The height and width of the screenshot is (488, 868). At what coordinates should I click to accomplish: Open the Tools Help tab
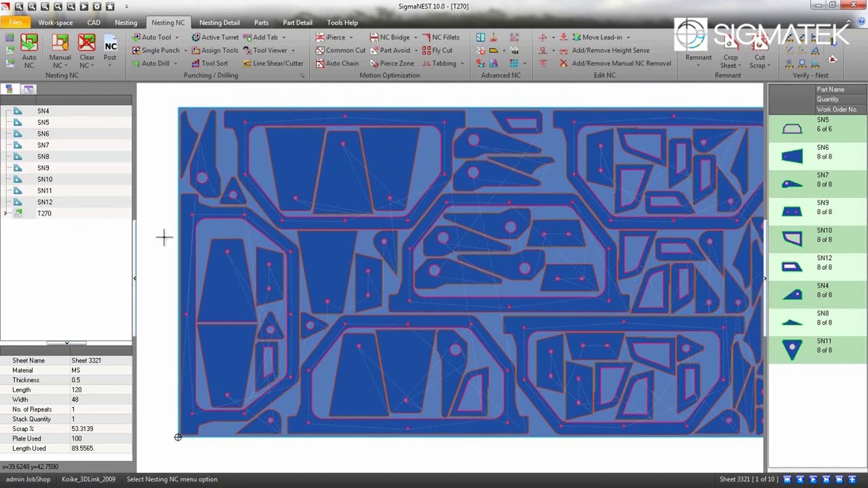click(x=342, y=22)
